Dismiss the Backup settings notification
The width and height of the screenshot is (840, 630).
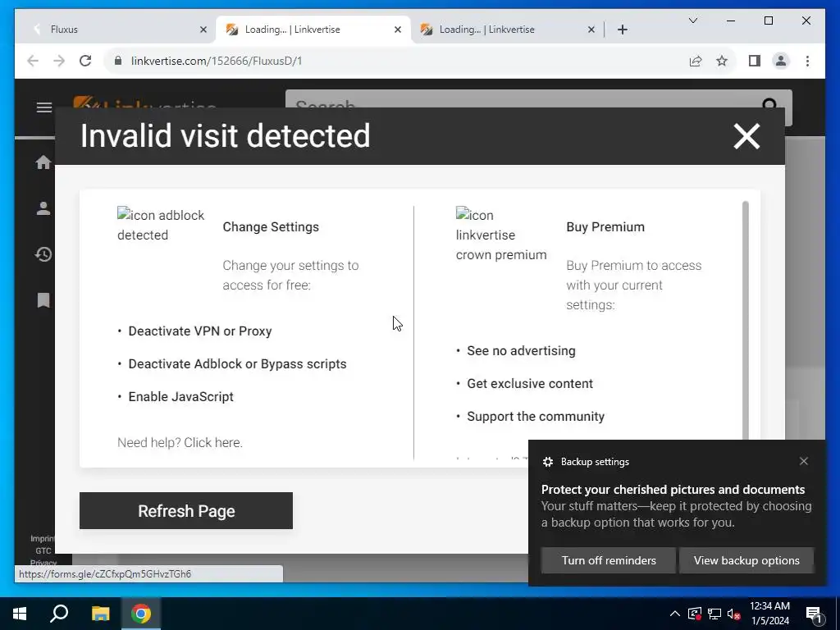pos(804,461)
